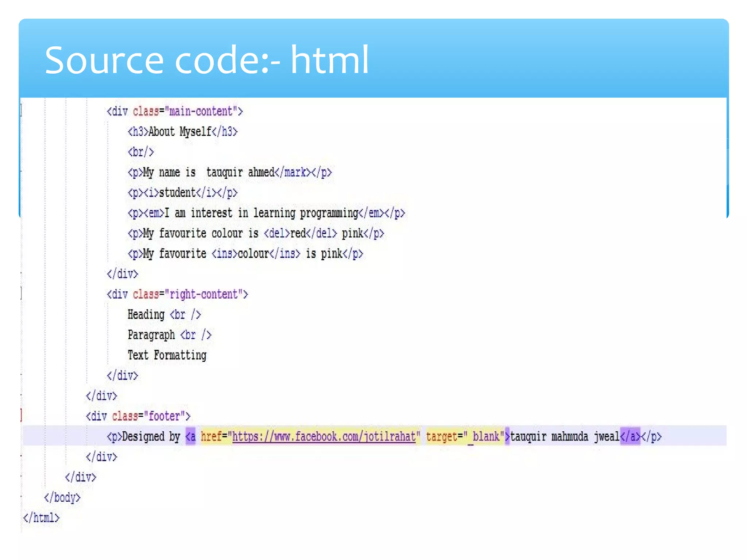This screenshot has height=560, width=747.
Task: Click the closing </mark> tag
Action: click(293, 172)
